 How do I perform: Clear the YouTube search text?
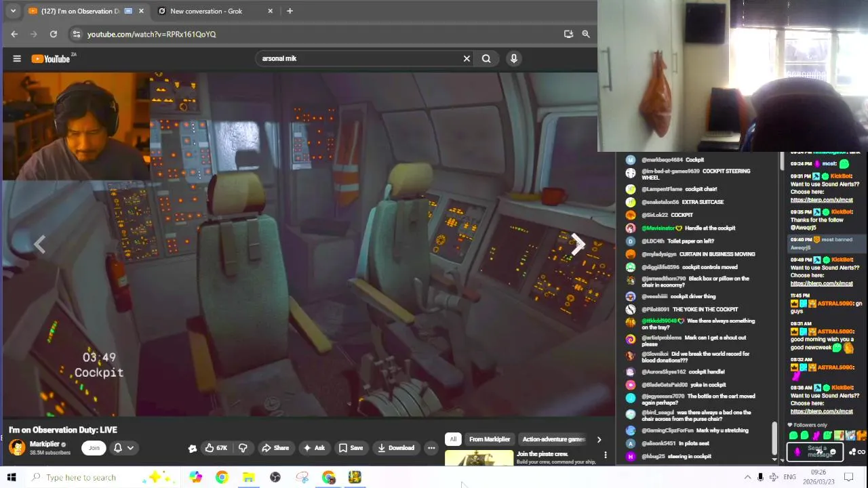click(467, 59)
